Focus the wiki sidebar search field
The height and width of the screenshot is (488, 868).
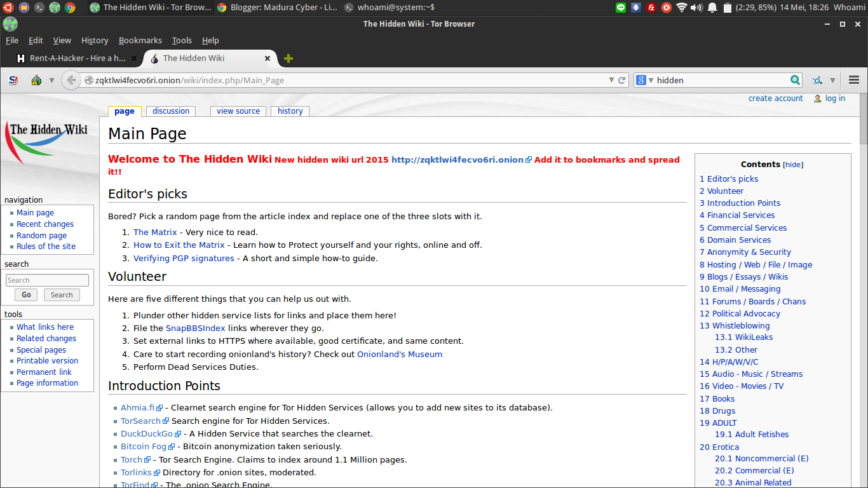(47, 280)
